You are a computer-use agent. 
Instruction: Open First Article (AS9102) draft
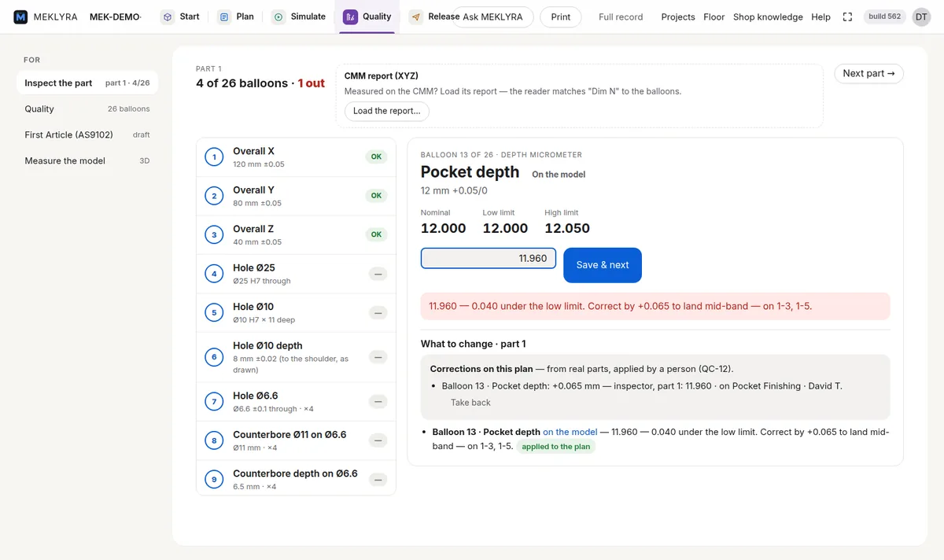(x=87, y=134)
